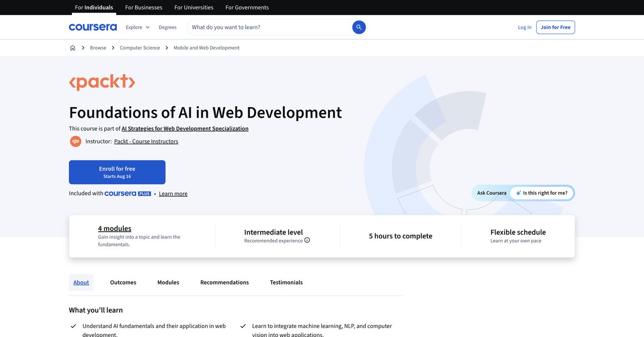Image resolution: width=644 pixels, height=337 pixels.
Task: Open the Explore dropdown menu
Action: click(x=137, y=27)
